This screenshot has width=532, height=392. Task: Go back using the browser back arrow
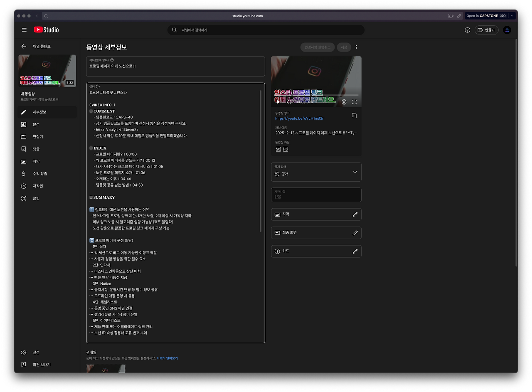tap(37, 16)
